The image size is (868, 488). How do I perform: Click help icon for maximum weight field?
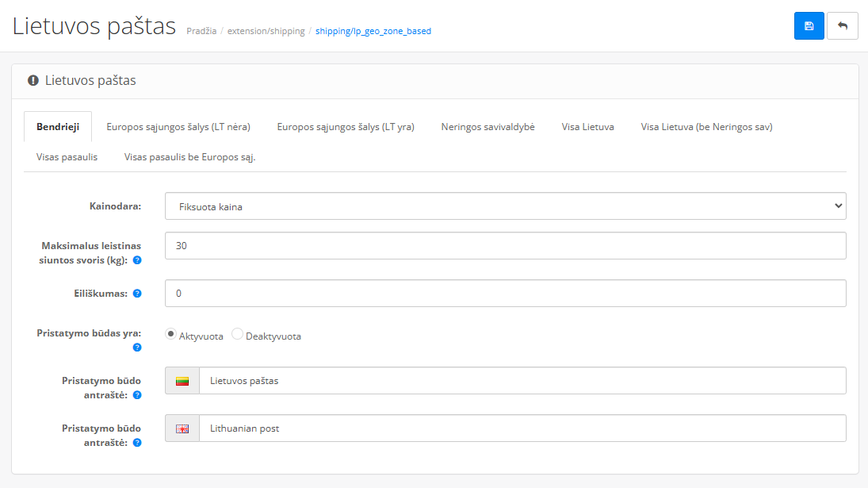tap(137, 260)
